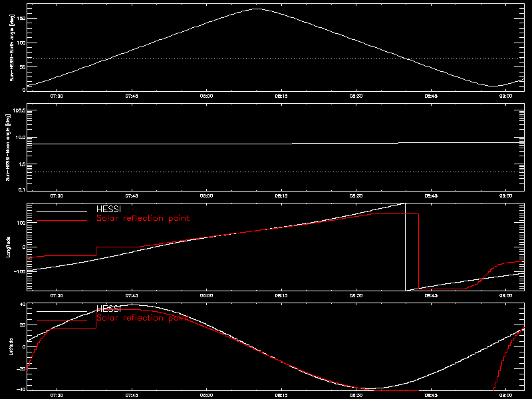Click '07:45' time label under the Moon angle plot
This screenshot has height=399, width=532.
tap(132, 196)
